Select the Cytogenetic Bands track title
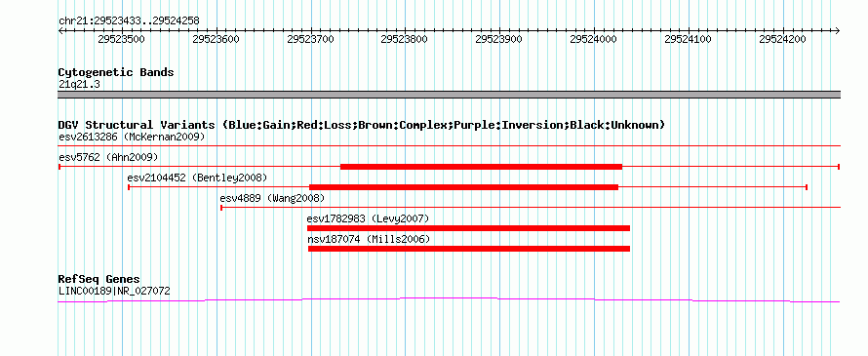This screenshot has height=356, width=868. point(116,72)
